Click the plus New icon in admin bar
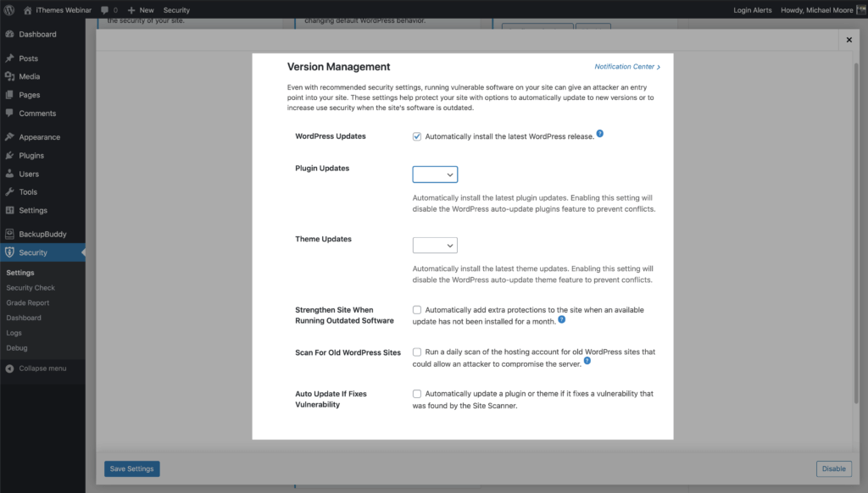This screenshot has height=493, width=868. click(x=131, y=10)
